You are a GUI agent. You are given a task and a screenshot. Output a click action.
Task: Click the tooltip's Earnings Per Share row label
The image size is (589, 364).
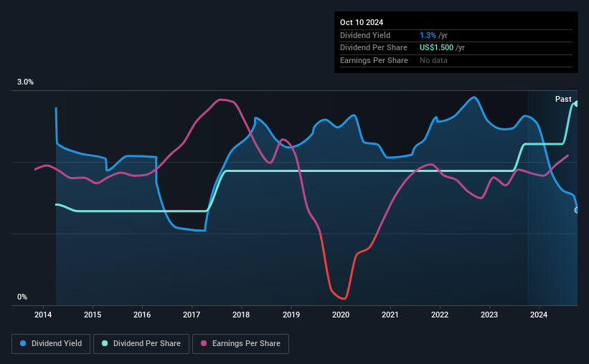pyautogui.click(x=374, y=60)
